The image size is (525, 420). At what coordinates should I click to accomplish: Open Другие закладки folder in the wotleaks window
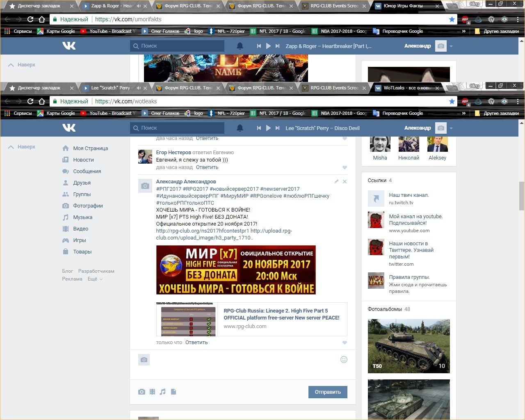497,113
